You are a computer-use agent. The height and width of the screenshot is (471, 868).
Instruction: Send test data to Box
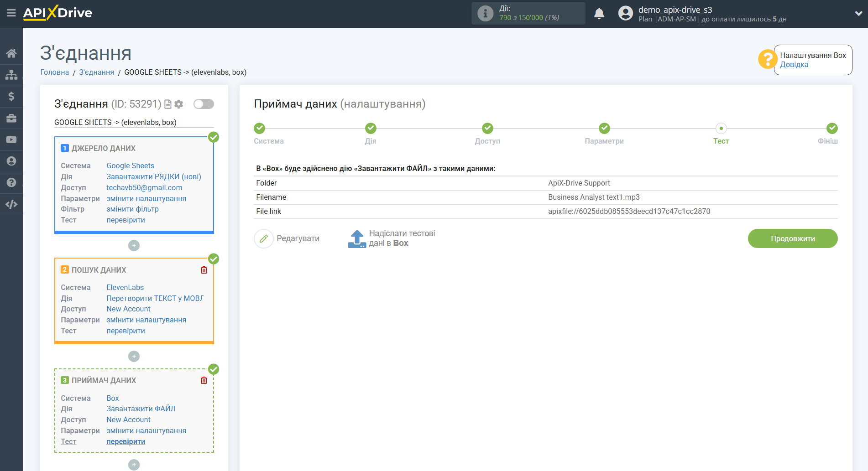392,238
